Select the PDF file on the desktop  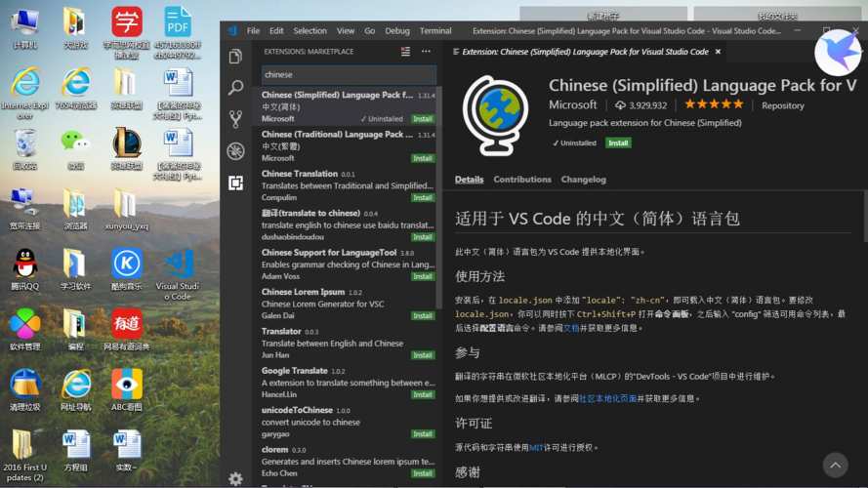[178, 32]
